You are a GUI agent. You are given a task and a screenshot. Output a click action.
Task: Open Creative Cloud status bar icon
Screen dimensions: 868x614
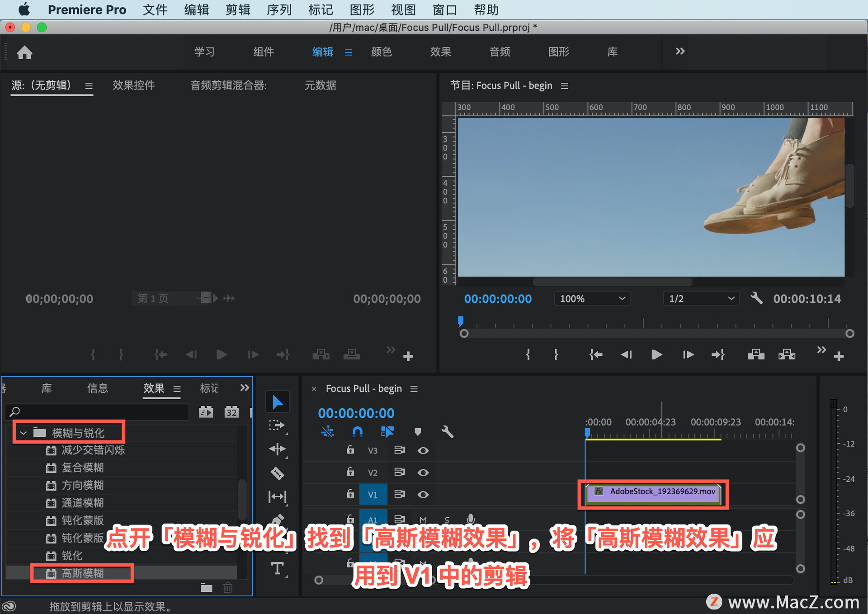point(9,606)
